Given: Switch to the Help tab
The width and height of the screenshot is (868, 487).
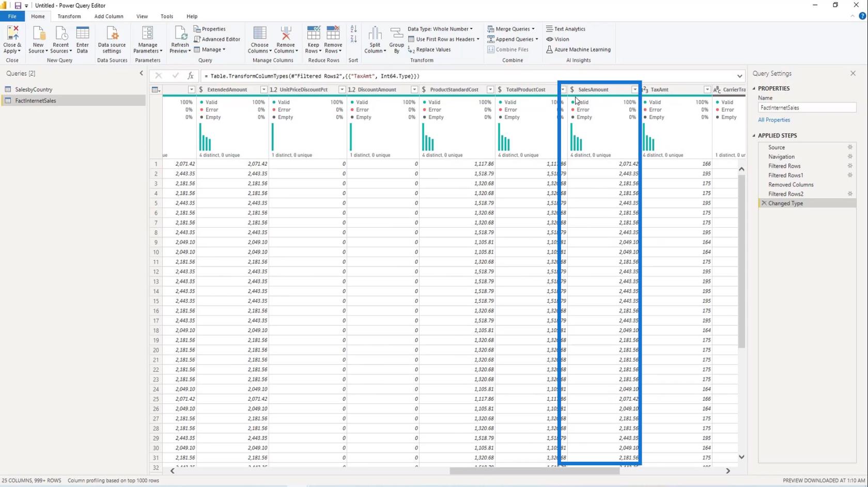Looking at the screenshot, I should click(192, 17).
